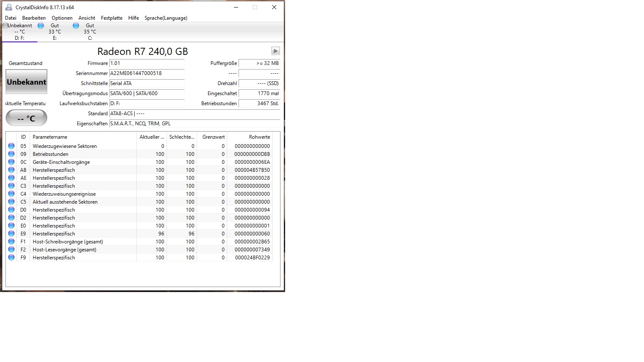Click status orb for attribute 0C row
The width and height of the screenshot is (644, 362).
[x=11, y=162]
